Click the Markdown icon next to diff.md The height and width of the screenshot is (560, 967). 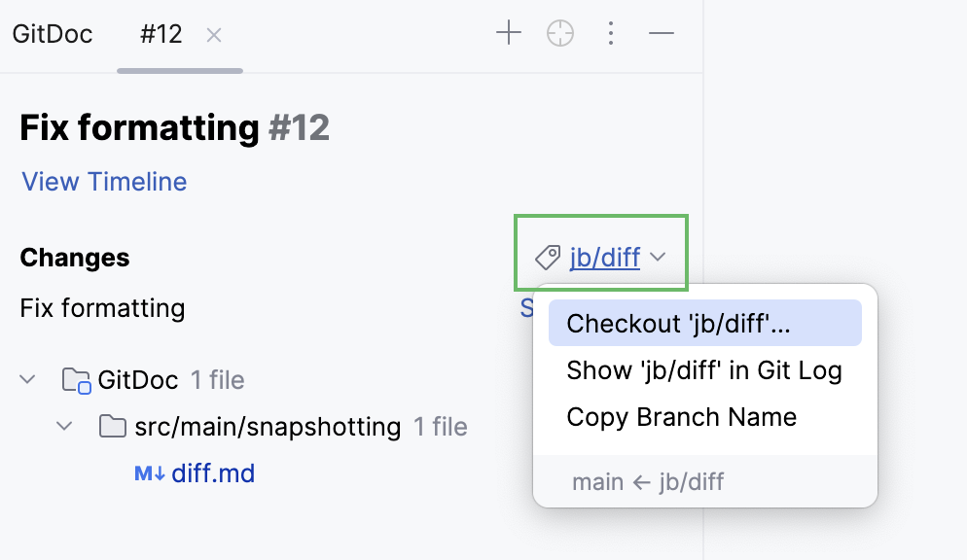[x=146, y=472]
